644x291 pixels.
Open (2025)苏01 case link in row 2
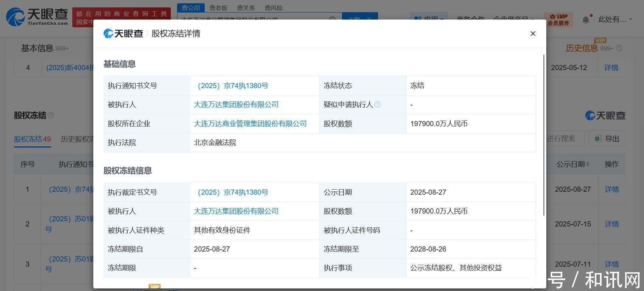tap(69, 224)
